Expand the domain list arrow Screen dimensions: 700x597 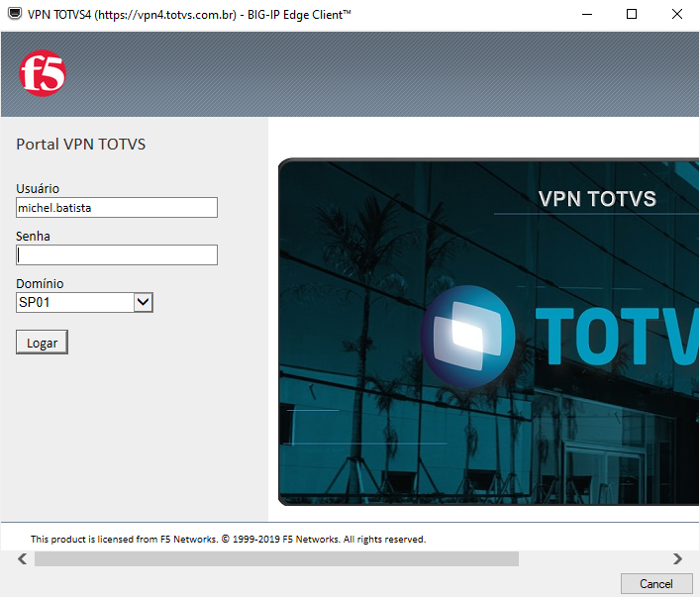coord(144,302)
